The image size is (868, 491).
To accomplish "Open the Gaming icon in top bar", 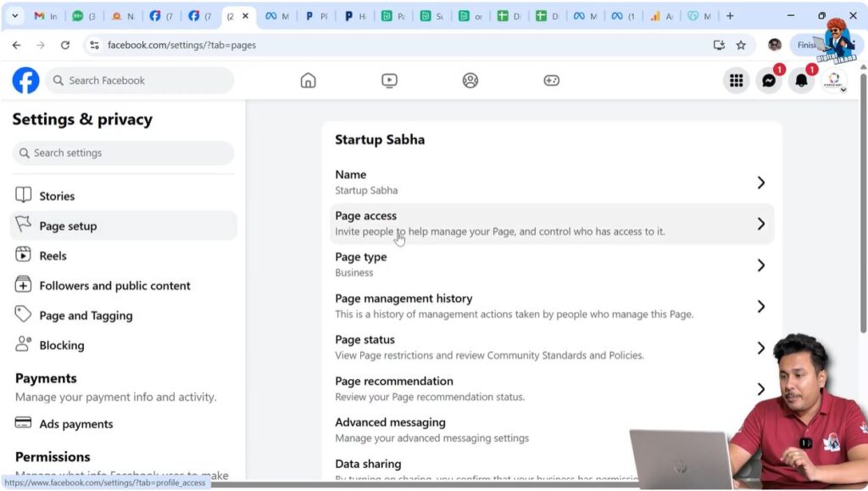I will tap(551, 81).
